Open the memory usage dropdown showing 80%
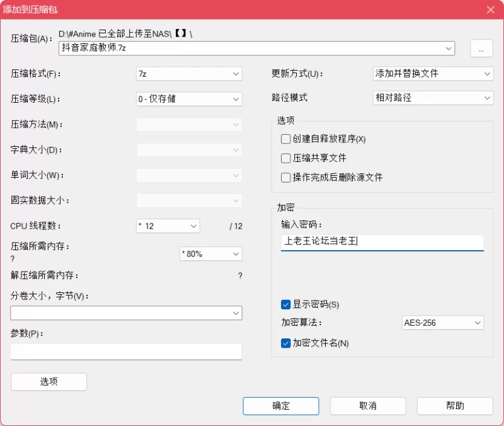The image size is (504, 426). click(x=211, y=254)
